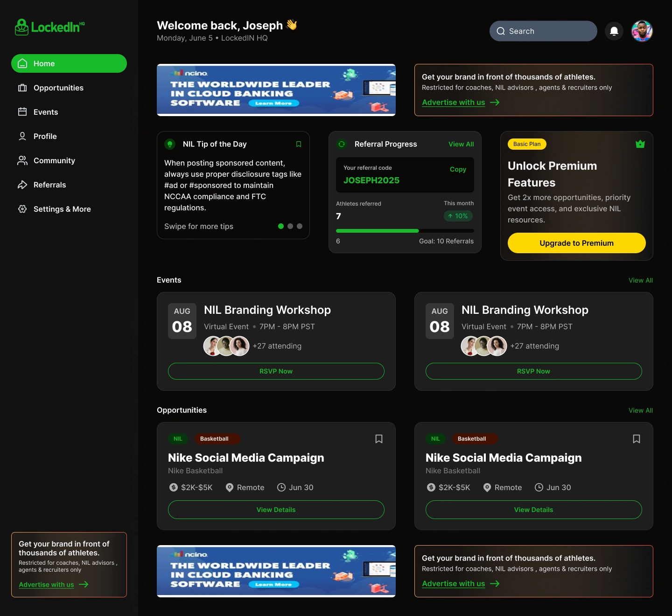Click the 10% this month badge
The image size is (672, 616).
pyautogui.click(x=458, y=216)
